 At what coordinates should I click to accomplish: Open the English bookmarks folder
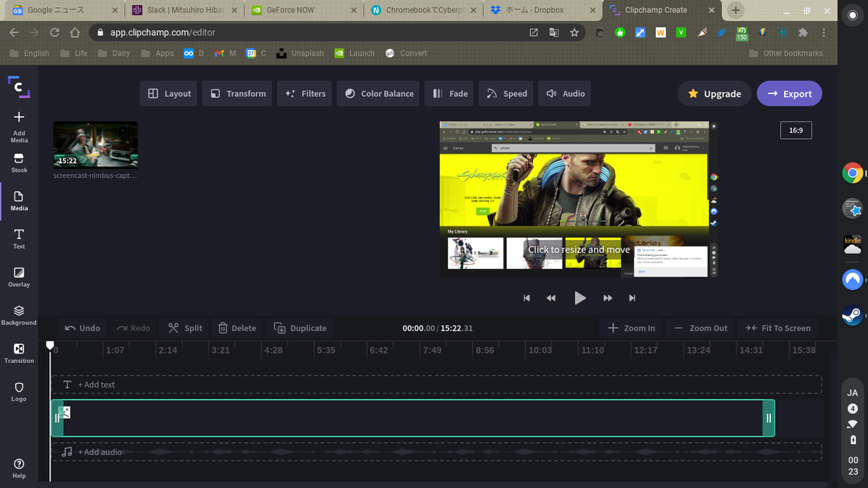pyautogui.click(x=30, y=53)
